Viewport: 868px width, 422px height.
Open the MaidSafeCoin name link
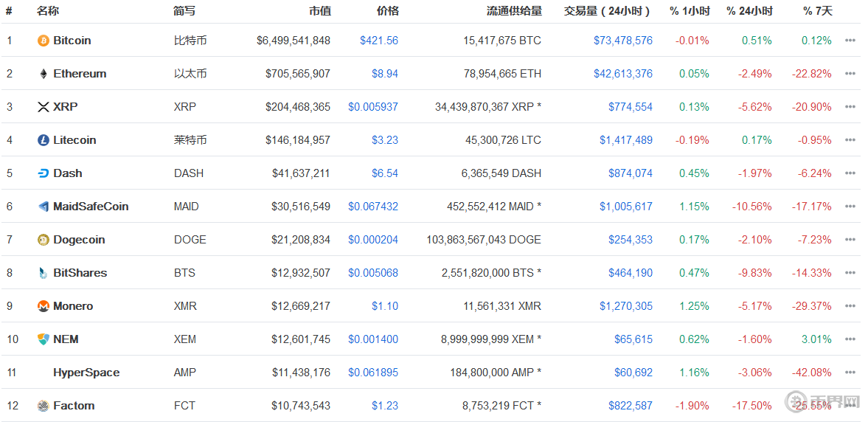(91, 207)
